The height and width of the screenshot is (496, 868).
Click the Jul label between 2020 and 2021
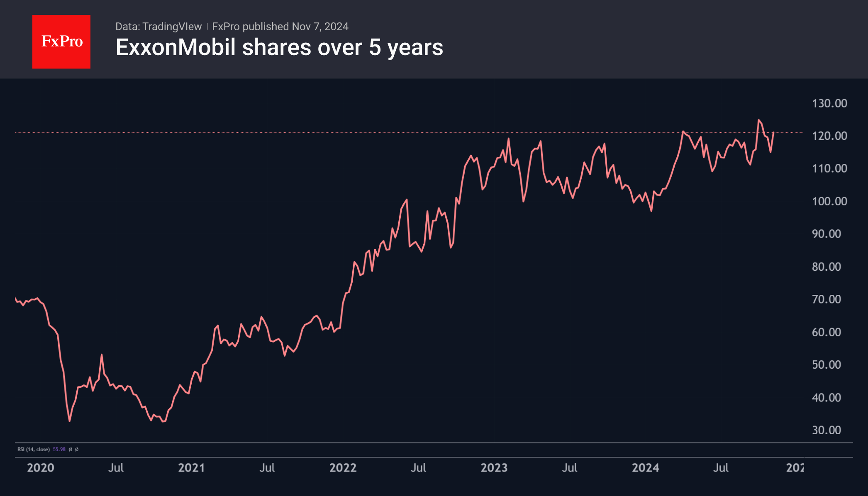pyautogui.click(x=116, y=468)
